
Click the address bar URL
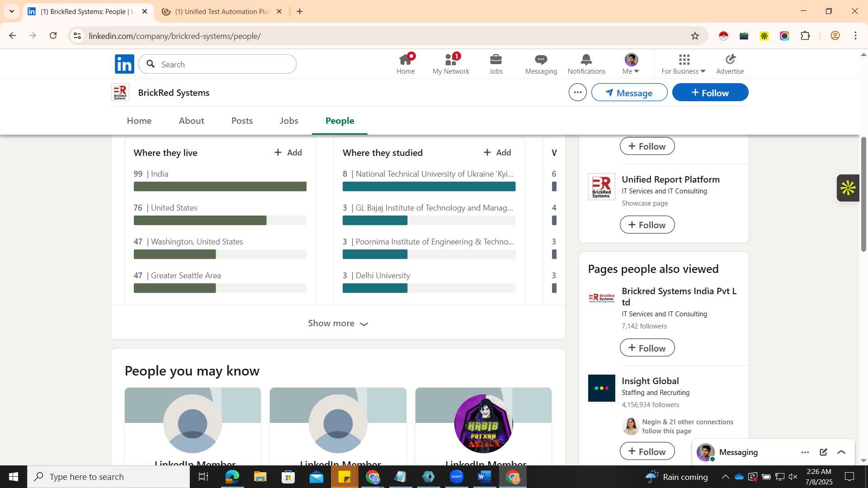[x=175, y=36]
